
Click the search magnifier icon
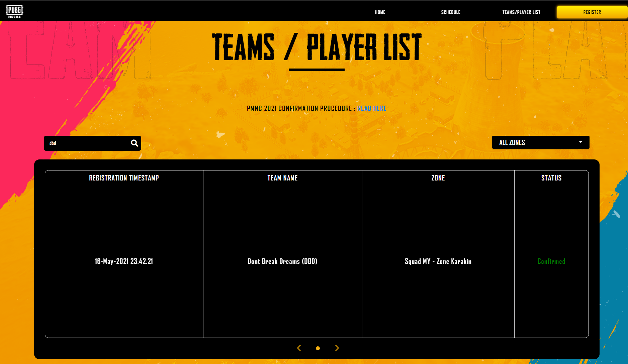(x=134, y=143)
